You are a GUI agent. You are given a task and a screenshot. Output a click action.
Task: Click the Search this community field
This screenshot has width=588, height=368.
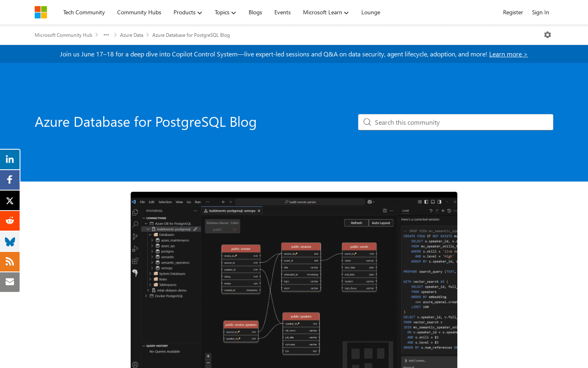pos(455,122)
